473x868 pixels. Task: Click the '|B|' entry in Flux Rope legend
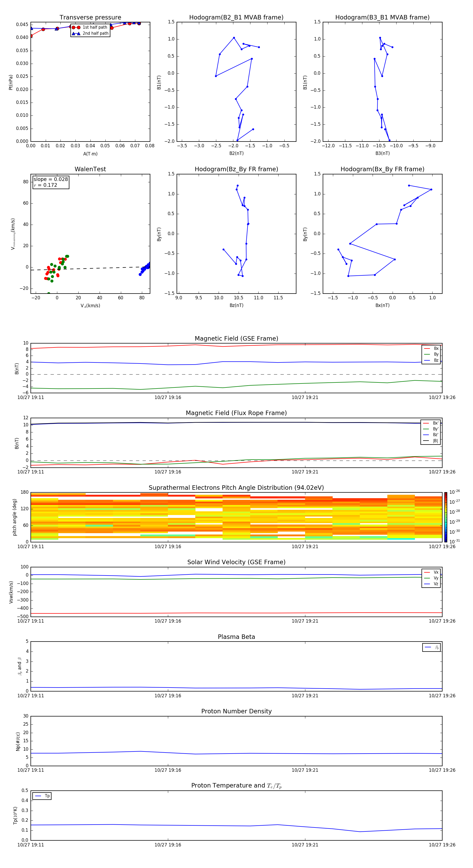click(x=431, y=441)
